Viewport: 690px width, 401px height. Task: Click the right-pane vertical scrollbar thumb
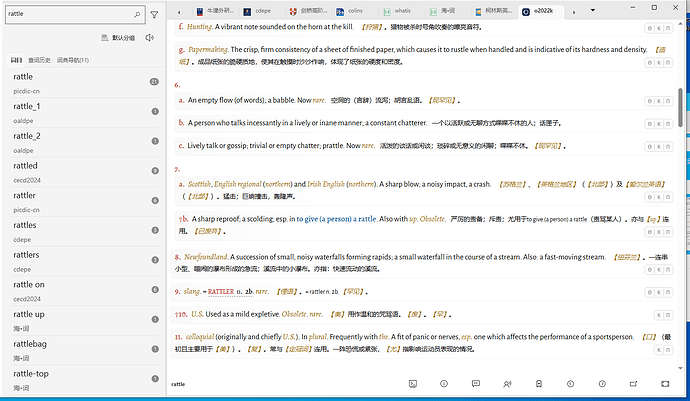click(680, 107)
